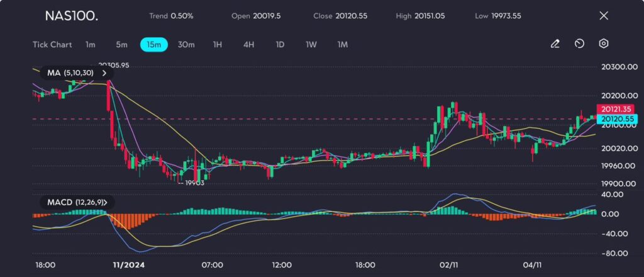Click the cyan 20120.55 price tag

click(x=614, y=119)
